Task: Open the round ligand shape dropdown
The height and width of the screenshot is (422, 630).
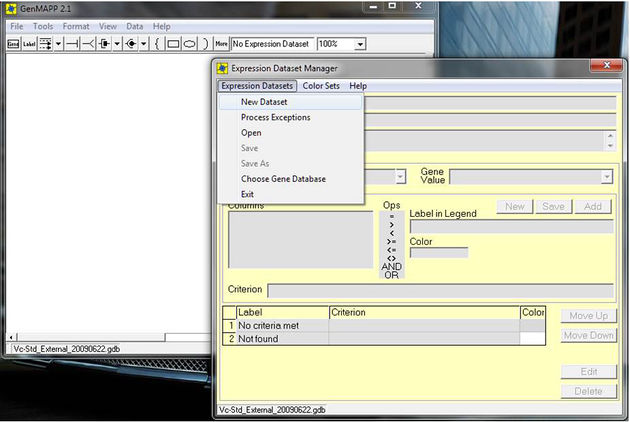Action: [143, 44]
